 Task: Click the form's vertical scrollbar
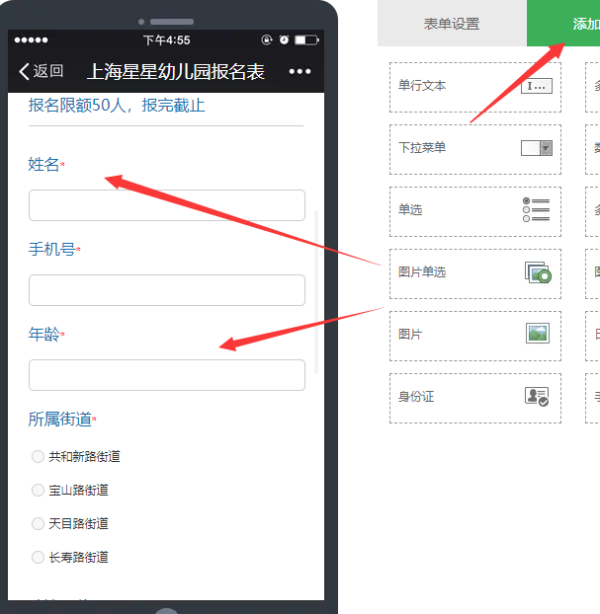pyautogui.click(x=318, y=290)
